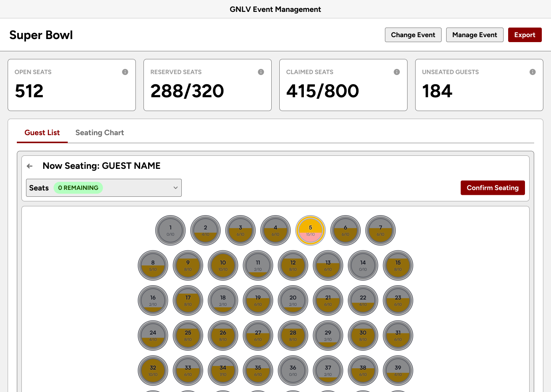Select empty table 36
This screenshot has height=392, width=551.
click(x=293, y=371)
